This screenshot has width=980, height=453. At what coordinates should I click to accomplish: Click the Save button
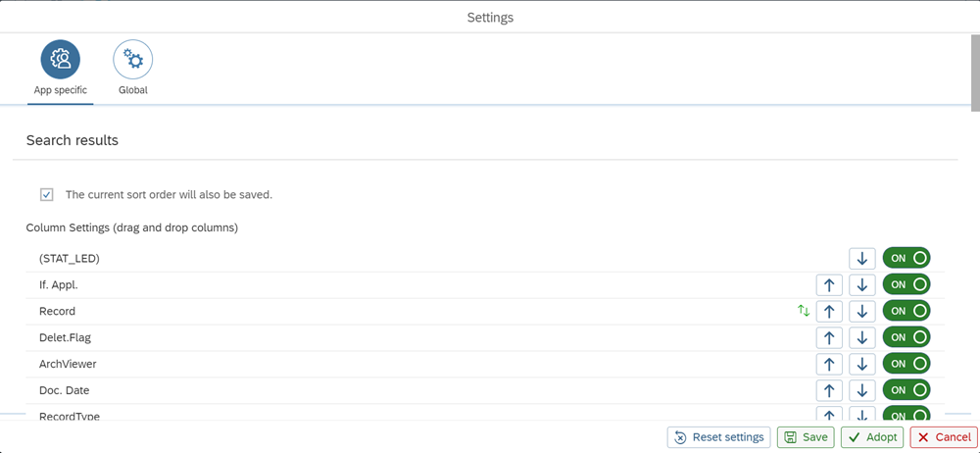[806, 437]
